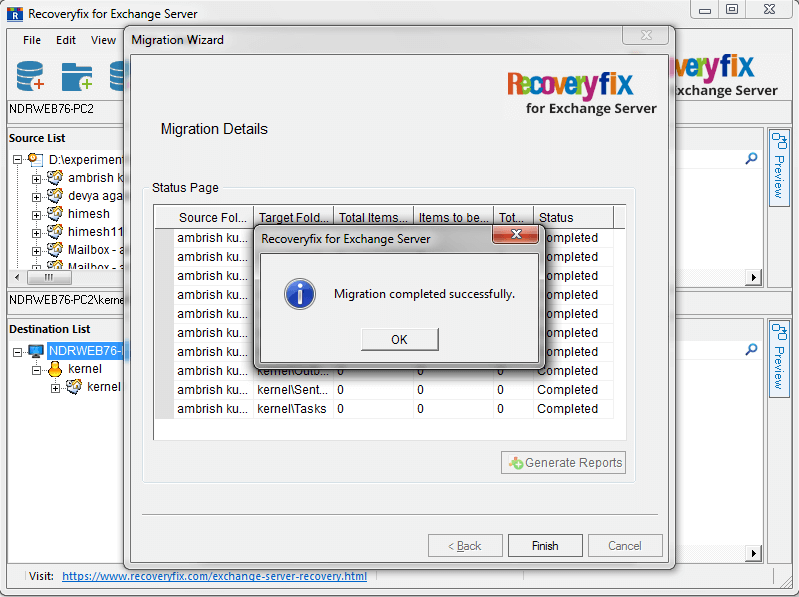Click the destination pane scrollbar right arrow

click(x=753, y=553)
